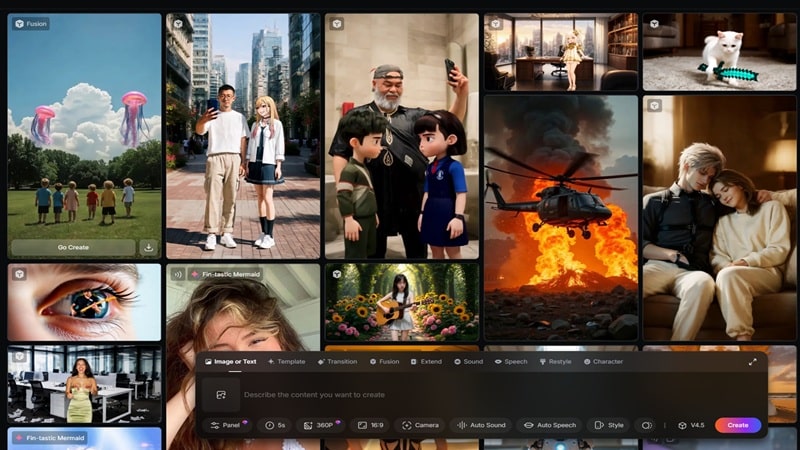Open the 5s duration dropdown

275,425
